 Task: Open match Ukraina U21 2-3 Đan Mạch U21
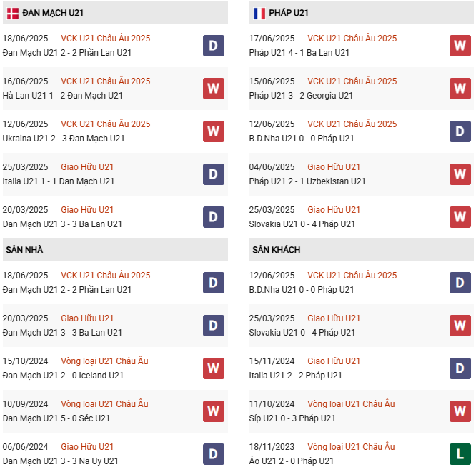[x=64, y=139]
